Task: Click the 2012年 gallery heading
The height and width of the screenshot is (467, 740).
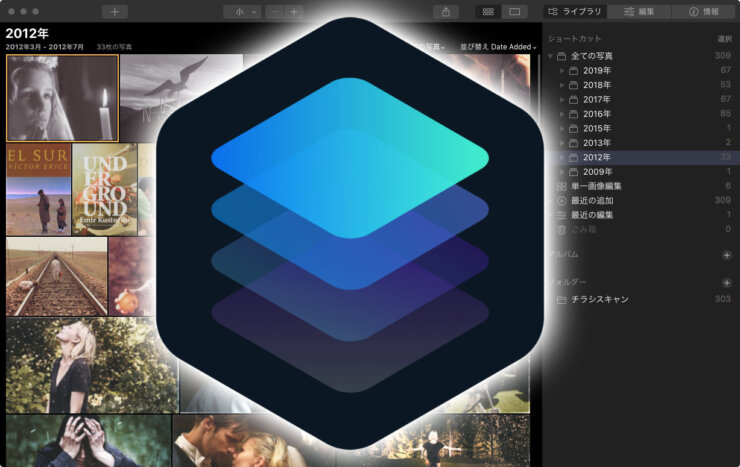Action: (27, 33)
